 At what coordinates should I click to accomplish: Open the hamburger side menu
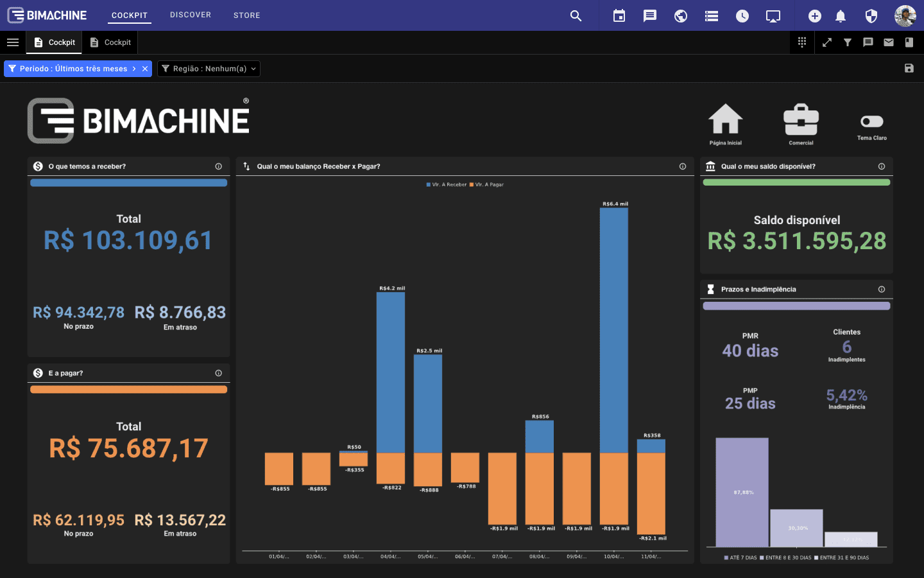[13, 42]
